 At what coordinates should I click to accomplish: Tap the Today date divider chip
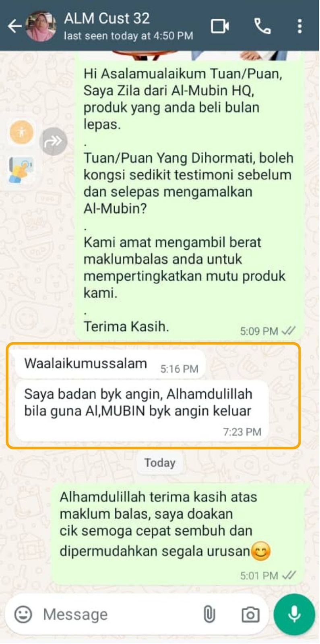[x=160, y=463]
